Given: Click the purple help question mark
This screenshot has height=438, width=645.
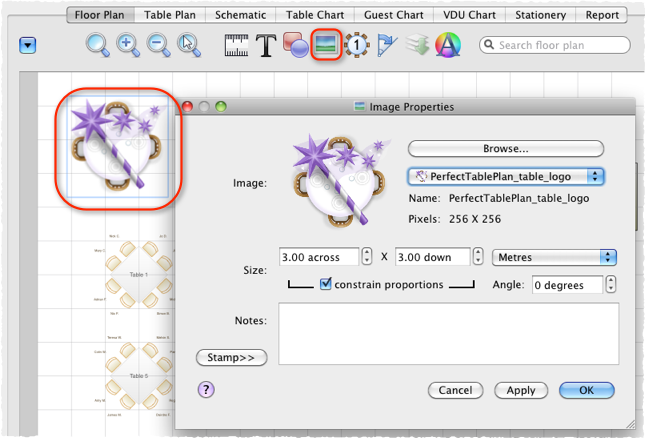Looking at the screenshot, I should tap(206, 389).
